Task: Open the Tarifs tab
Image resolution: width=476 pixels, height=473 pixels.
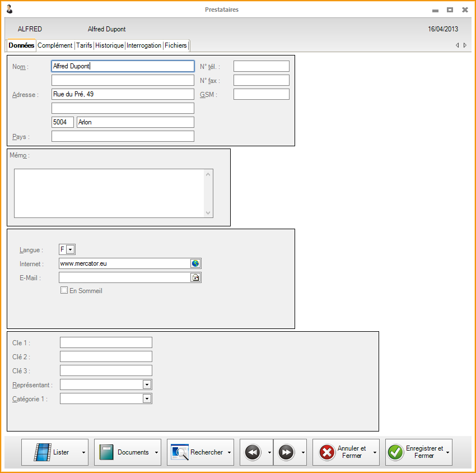Action: click(x=85, y=45)
